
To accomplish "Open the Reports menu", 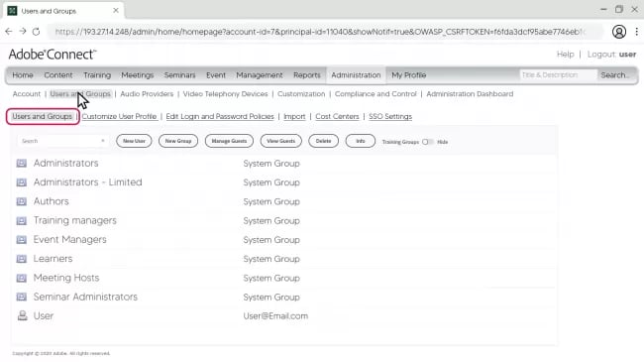I will (307, 75).
